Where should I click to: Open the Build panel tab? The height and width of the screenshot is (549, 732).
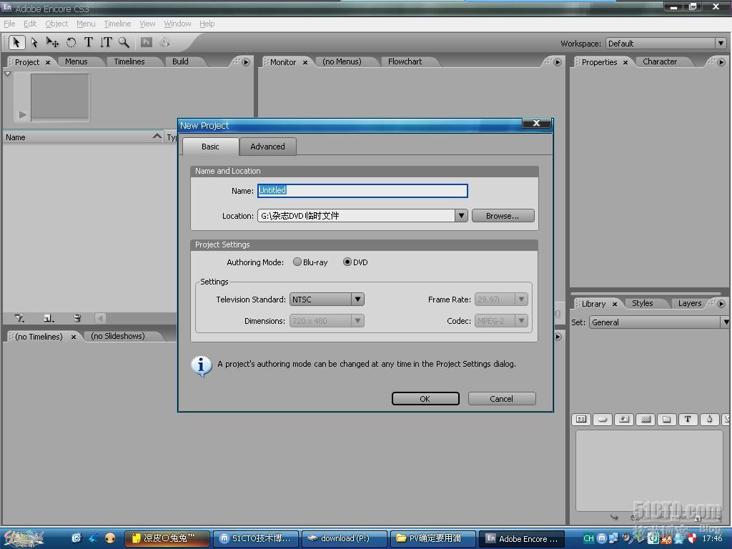pos(180,62)
